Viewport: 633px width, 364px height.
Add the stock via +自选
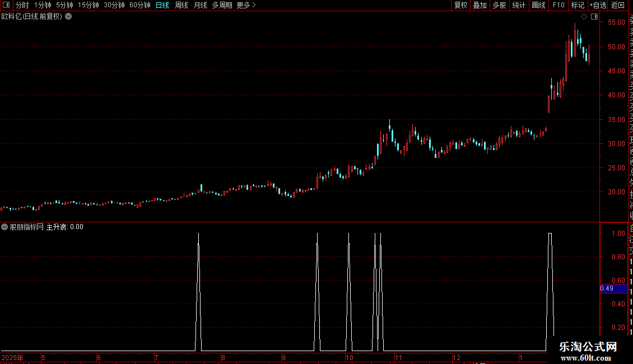(x=598, y=5)
